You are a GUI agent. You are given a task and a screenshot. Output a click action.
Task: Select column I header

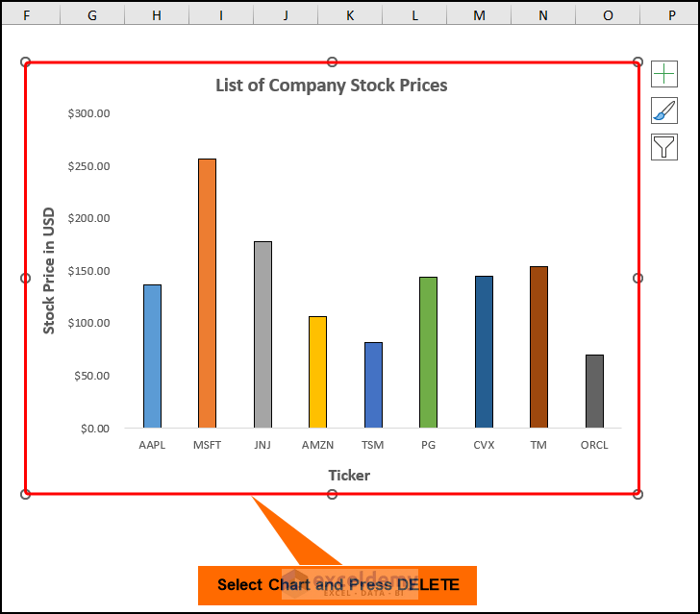(x=221, y=15)
